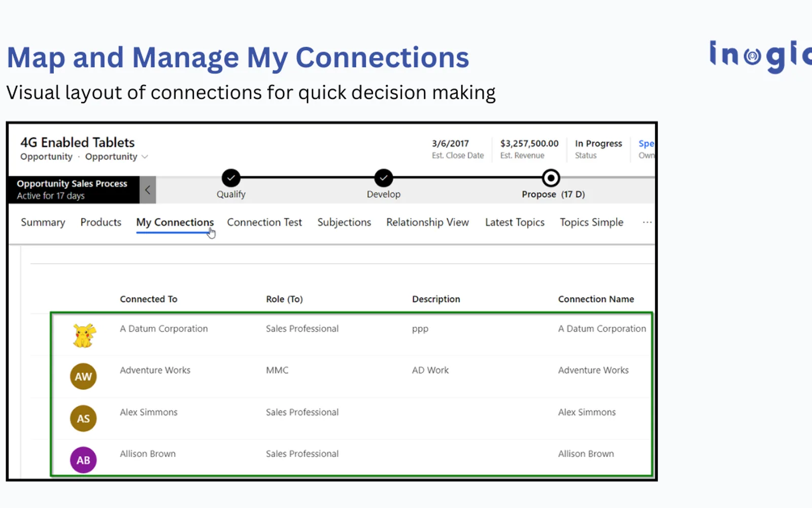Open Adventure Works in Connected To column
The image size is (812, 508).
pos(155,370)
